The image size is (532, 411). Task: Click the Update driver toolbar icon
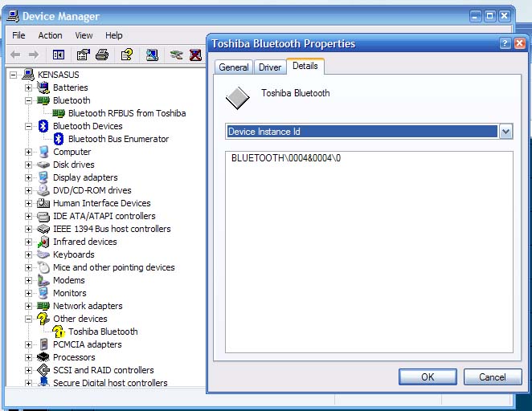[177, 55]
